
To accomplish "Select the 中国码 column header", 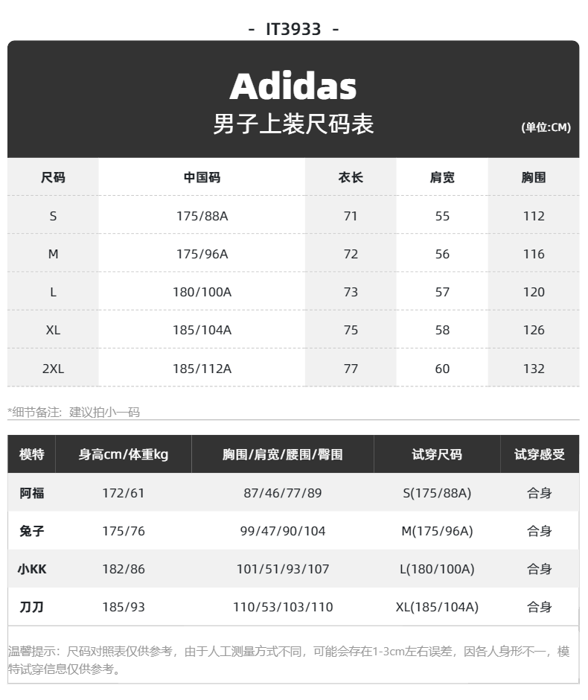I will [202, 177].
